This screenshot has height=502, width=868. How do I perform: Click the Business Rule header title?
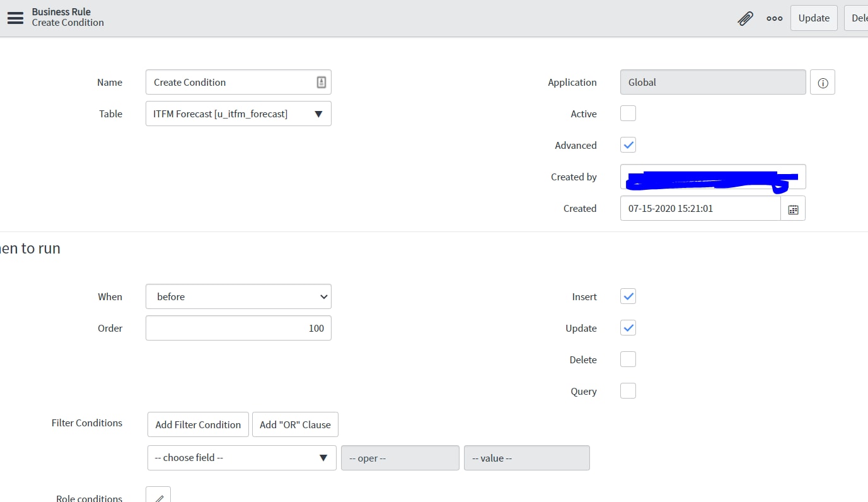click(x=61, y=12)
